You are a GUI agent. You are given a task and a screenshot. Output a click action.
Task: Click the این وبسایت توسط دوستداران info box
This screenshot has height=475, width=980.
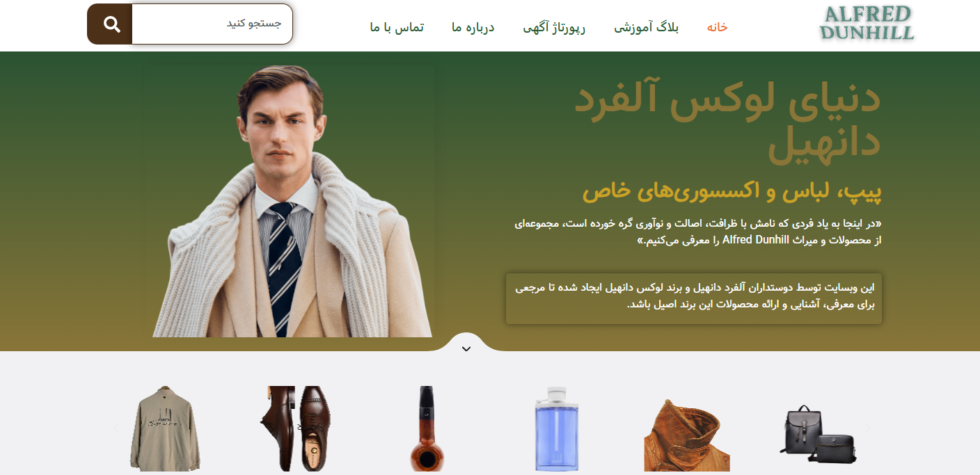(694, 298)
